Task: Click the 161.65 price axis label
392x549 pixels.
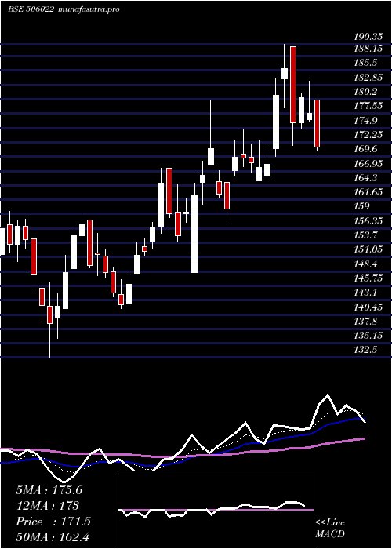Action: pyautogui.click(x=368, y=192)
